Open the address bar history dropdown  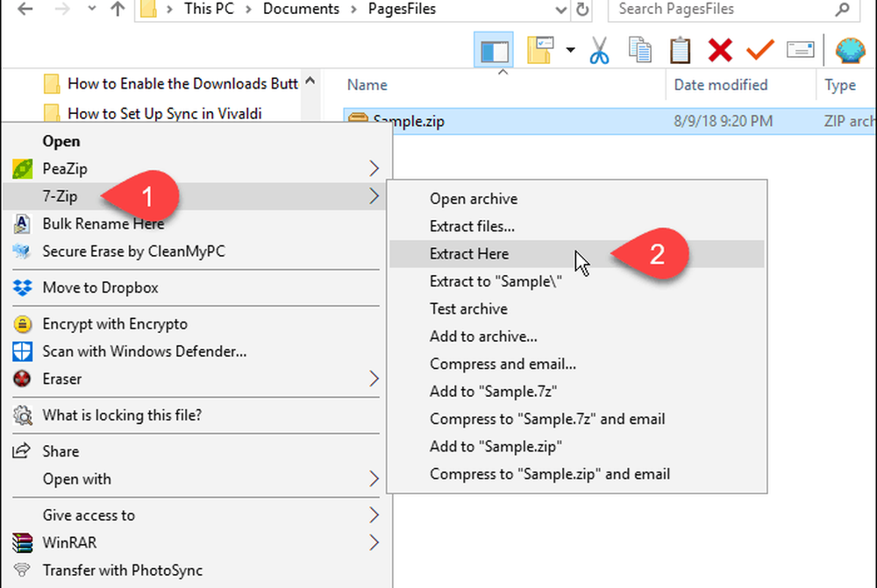click(560, 10)
